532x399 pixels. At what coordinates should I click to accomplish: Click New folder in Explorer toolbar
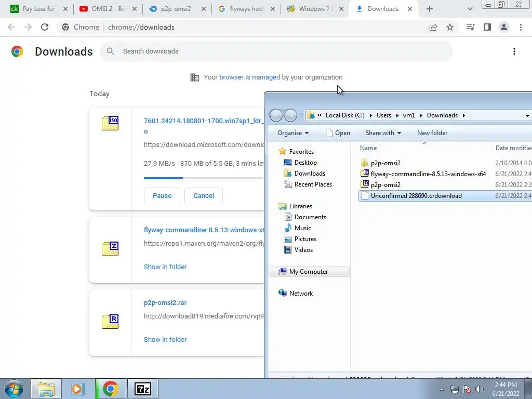tap(432, 133)
